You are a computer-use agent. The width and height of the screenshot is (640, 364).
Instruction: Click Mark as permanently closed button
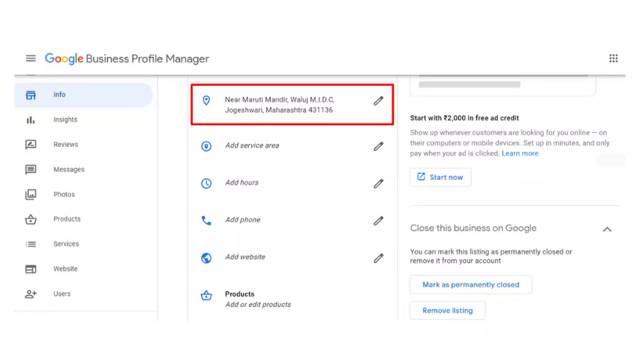click(x=471, y=285)
